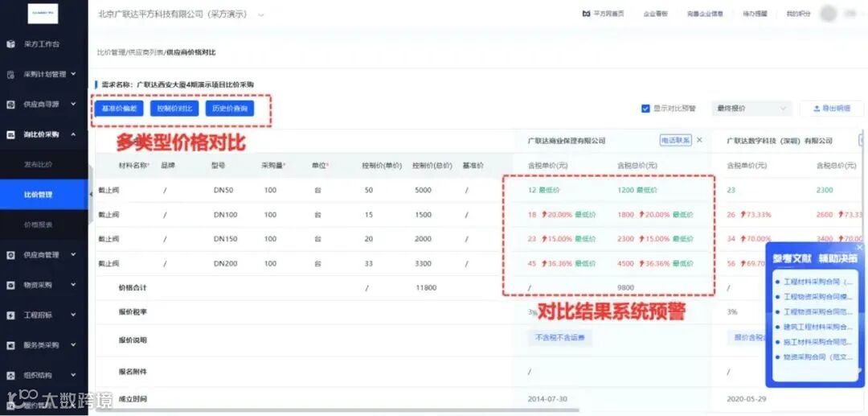Click the 材料名称 column header
This screenshot has height=416, width=868.
(x=134, y=165)
